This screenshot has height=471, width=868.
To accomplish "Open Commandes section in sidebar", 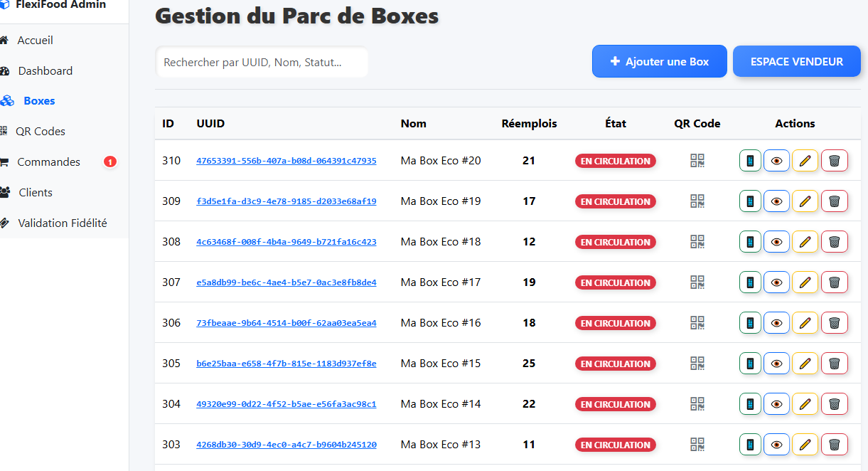I will click(x=49, y=162).
